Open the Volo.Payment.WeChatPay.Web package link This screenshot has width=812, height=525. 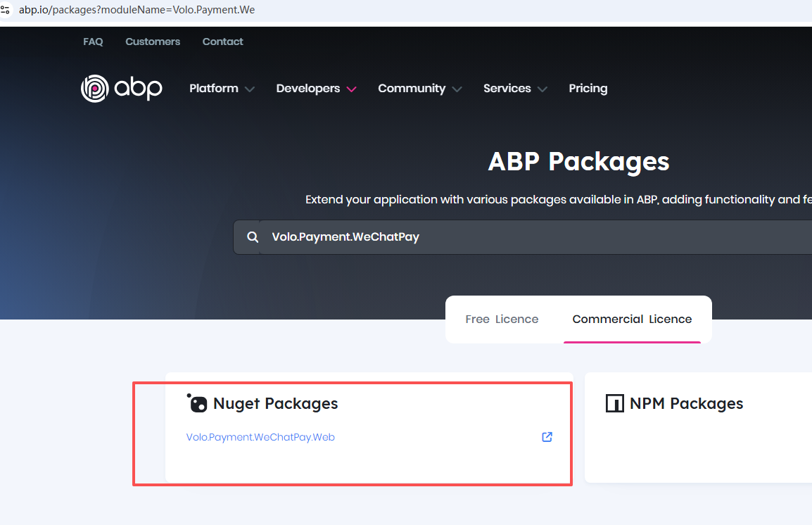click(260, 437)
